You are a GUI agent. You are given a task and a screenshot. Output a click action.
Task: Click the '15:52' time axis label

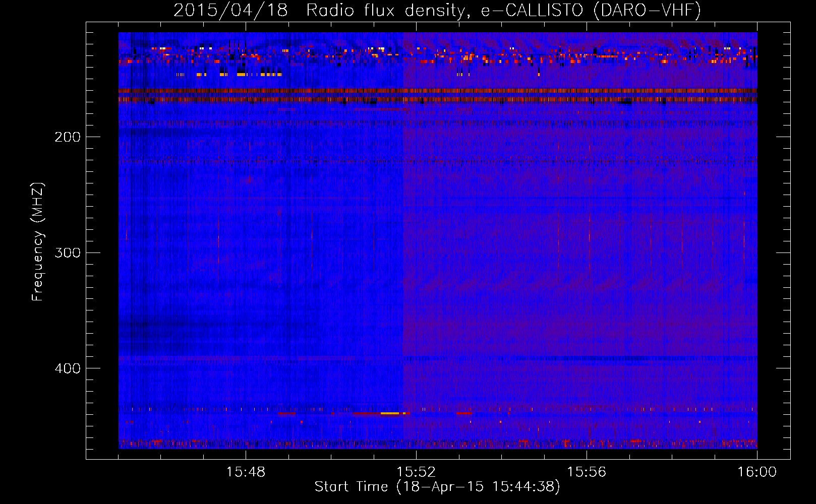[416, 472]
